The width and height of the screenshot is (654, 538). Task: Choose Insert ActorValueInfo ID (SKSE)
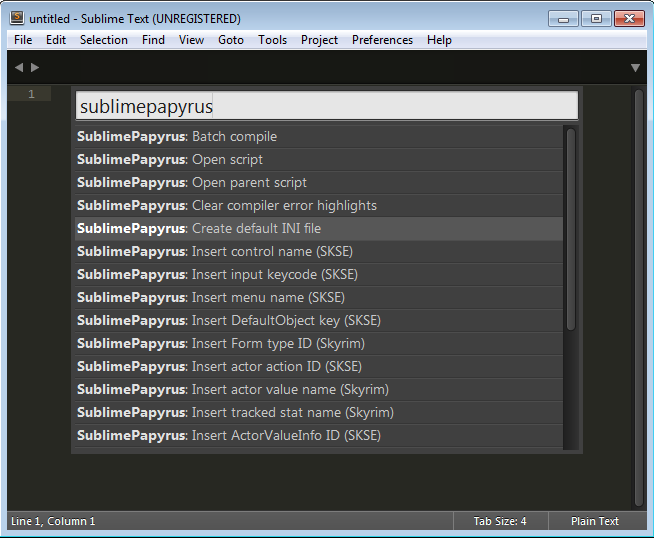319,435
